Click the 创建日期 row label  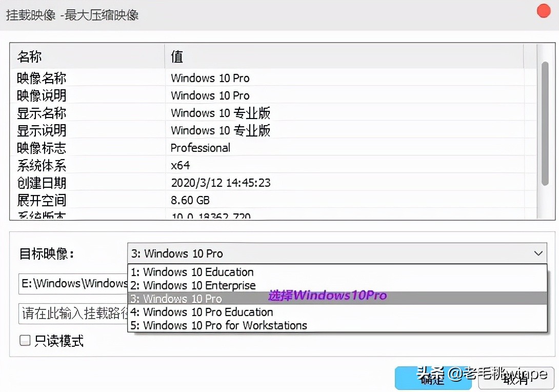[42, 183]
